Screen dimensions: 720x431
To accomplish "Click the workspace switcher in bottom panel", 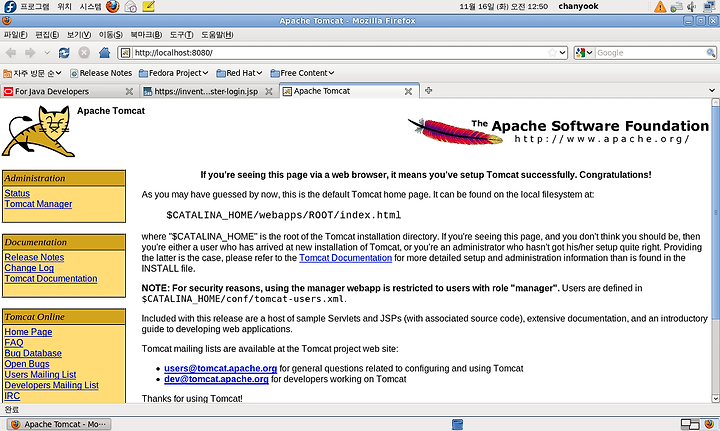I will [x=690, y=424].
